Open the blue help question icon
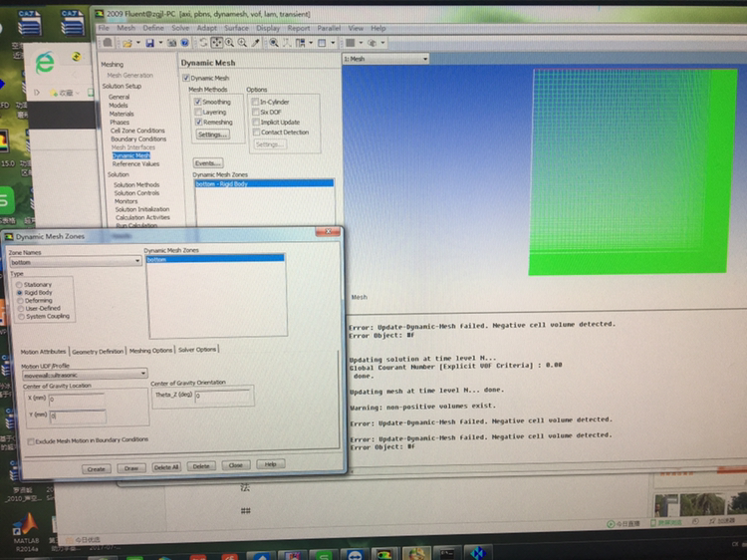 pos(184,44)
